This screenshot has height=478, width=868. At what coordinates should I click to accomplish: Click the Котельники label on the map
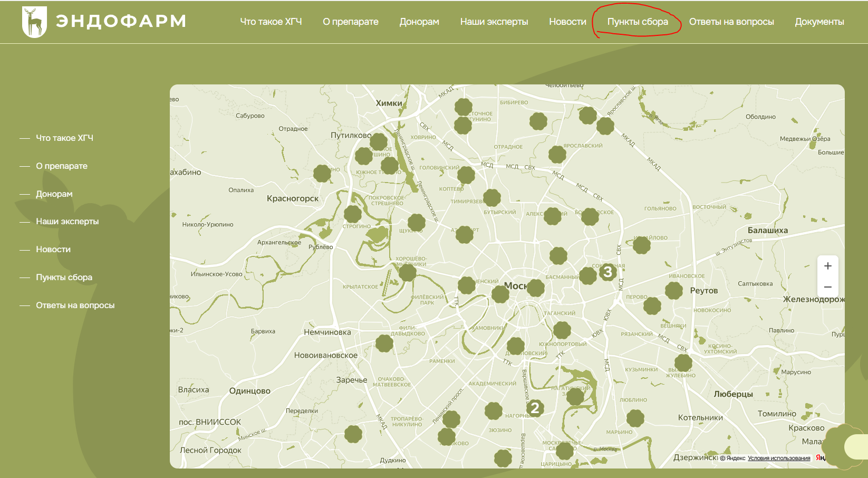click(700, 418)
